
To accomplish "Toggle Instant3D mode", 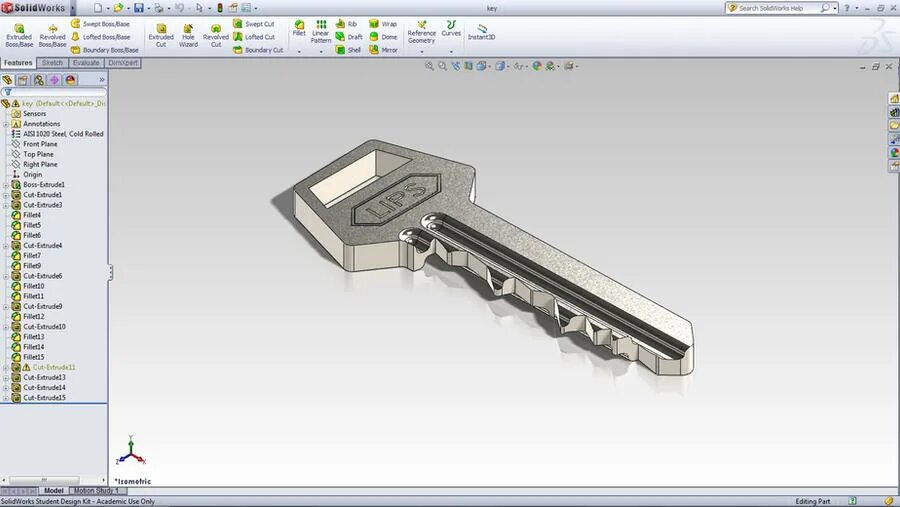I will coord(481,32).
